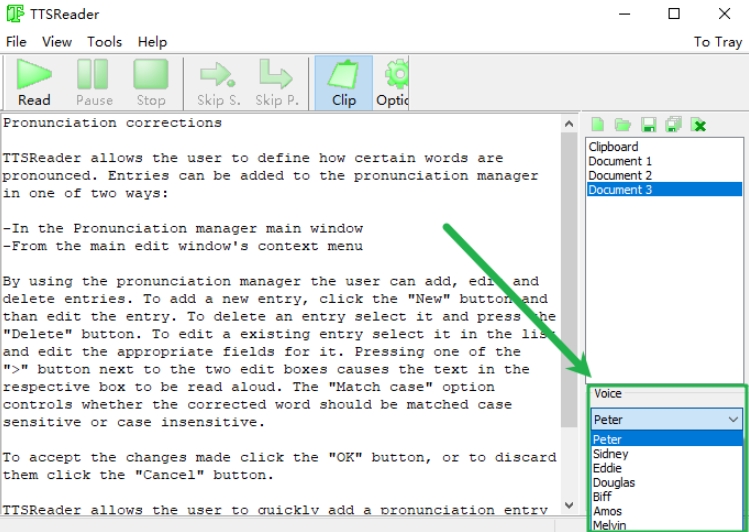Click the text editor vertical scrollbar
This screenshot has width=749, height=532.
(568, 300)
